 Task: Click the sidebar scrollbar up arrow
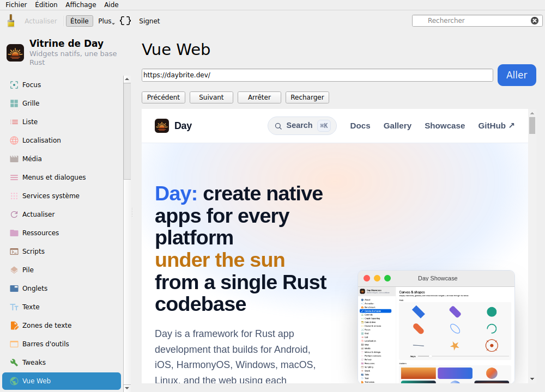click(x=127, y=79)
